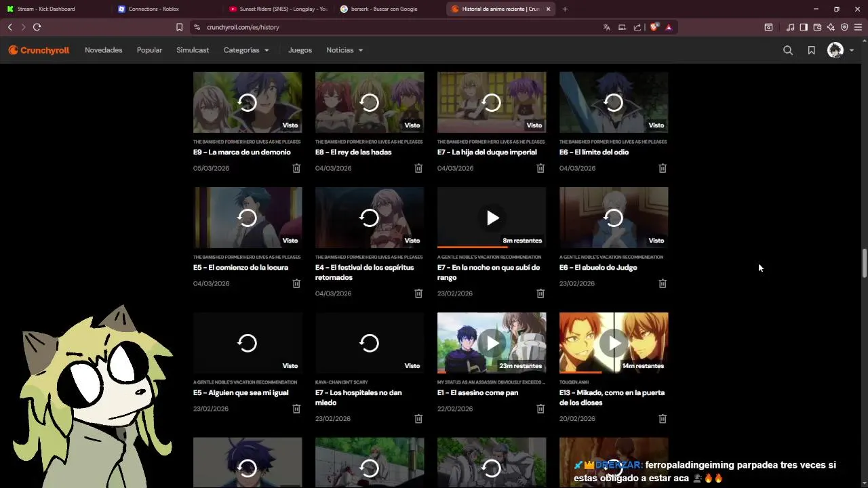Open E1 – El asesino come pan title
This screenshot has width=868, height=488.
click(477, 393)
